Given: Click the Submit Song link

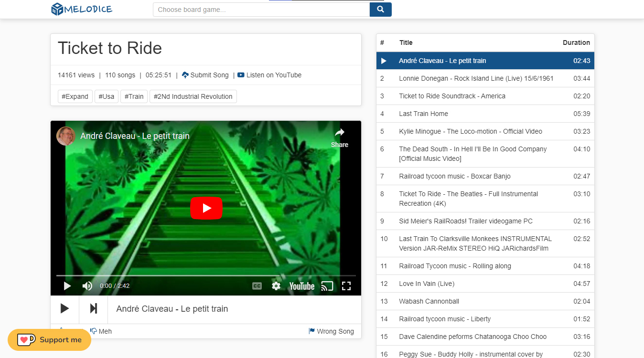Looking at the screenshot, I should (x=205, y=75).
